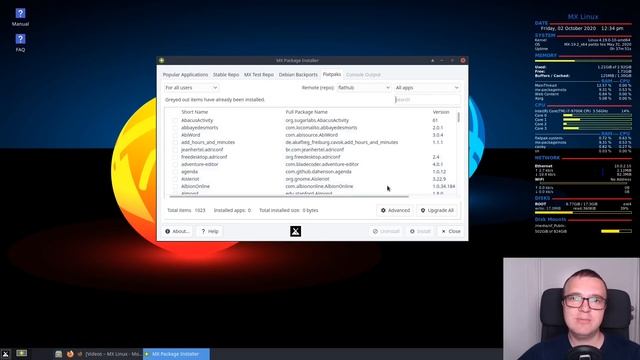Switch to the Videos - MX Linux taskbar window

(109, 354)
